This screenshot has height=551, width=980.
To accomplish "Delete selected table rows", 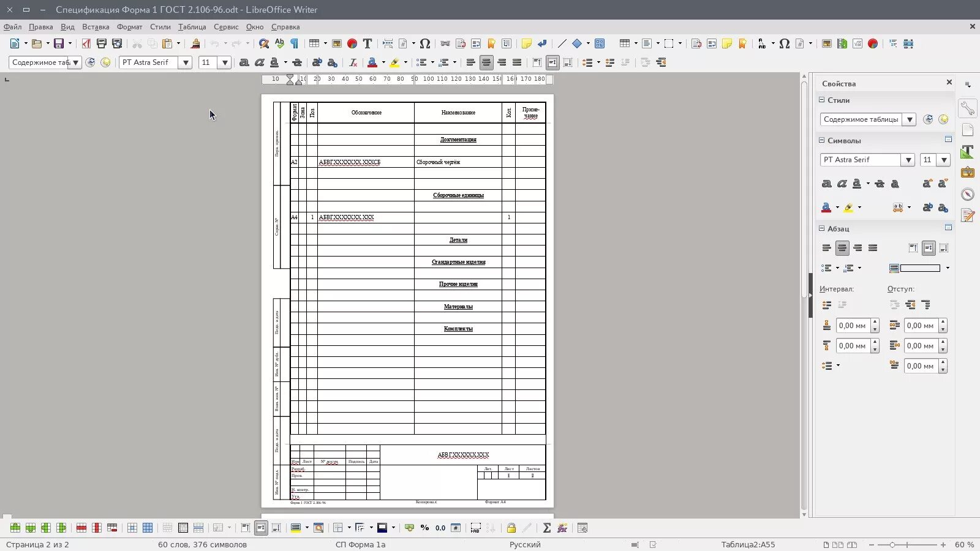I will [81, 528].
